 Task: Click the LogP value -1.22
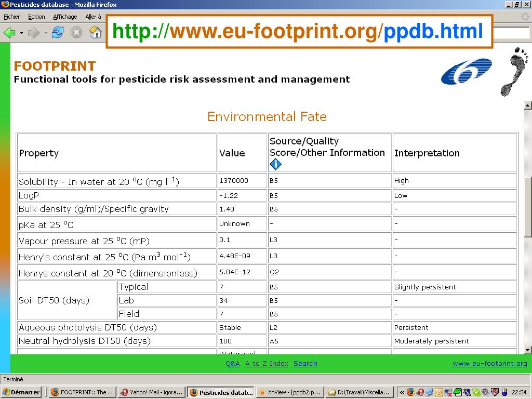coord(229,195)
